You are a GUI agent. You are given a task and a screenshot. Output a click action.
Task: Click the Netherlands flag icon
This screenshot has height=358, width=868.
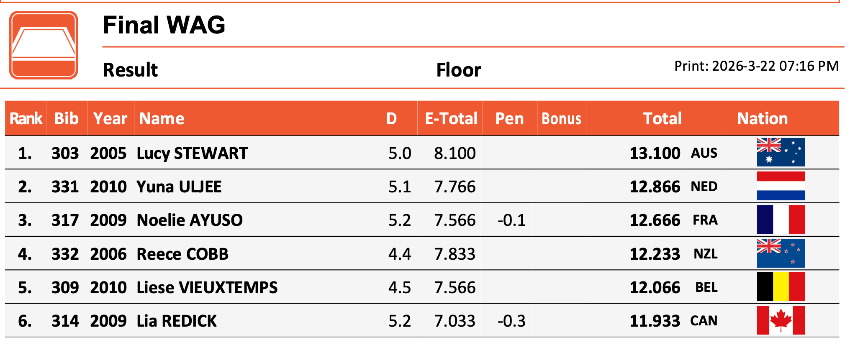point(781,186)
